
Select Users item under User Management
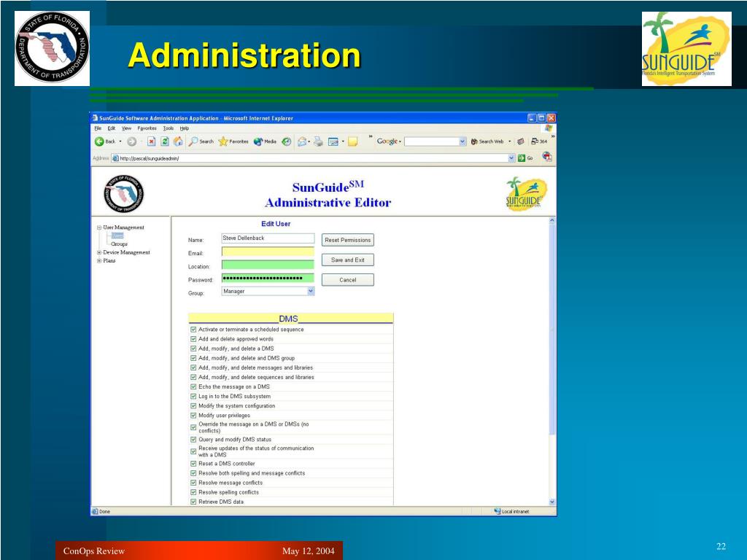click(117, 236)
